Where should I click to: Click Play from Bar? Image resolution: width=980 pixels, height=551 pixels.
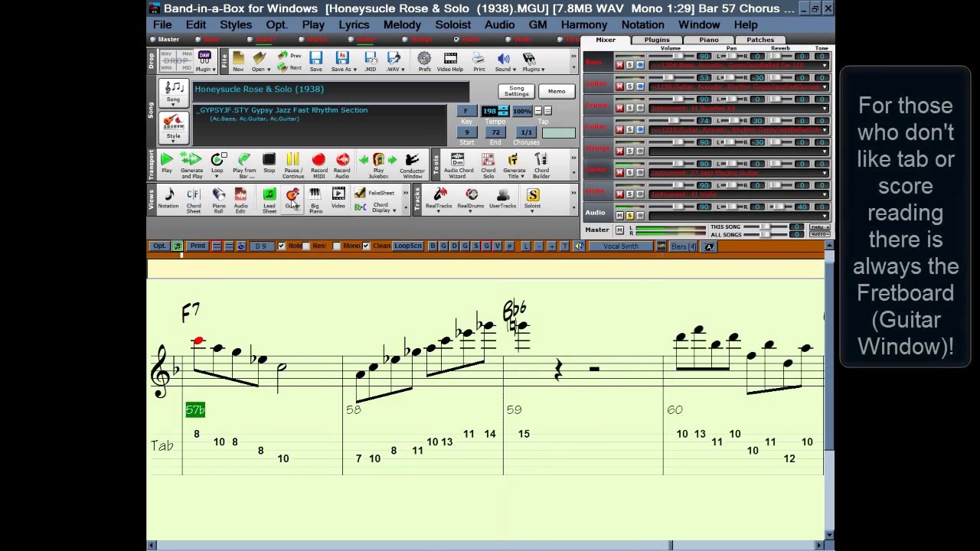coord(244,165)
